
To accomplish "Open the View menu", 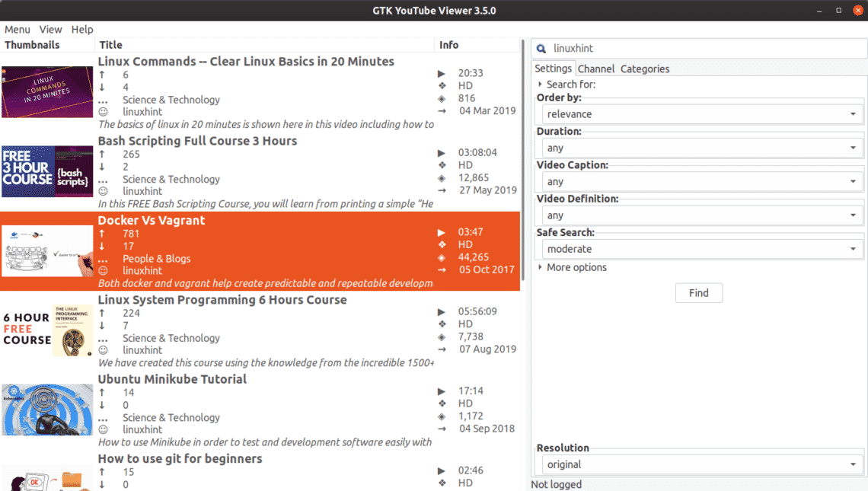I will click(50, 30).
